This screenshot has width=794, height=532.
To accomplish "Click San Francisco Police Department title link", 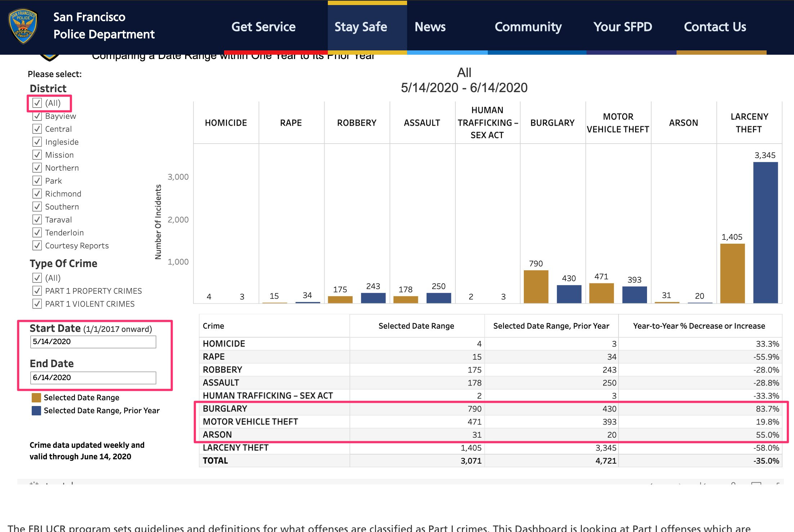I will (x=104, y=26).
